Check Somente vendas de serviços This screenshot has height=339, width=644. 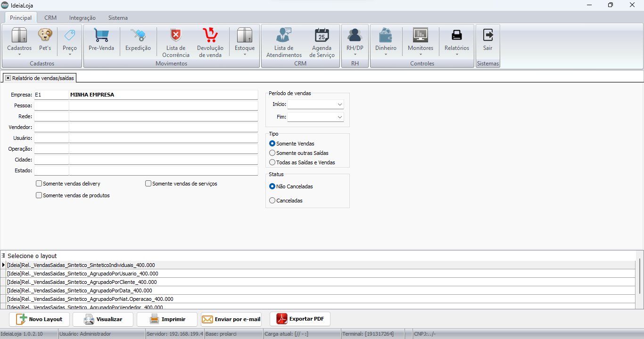[149, 184]
